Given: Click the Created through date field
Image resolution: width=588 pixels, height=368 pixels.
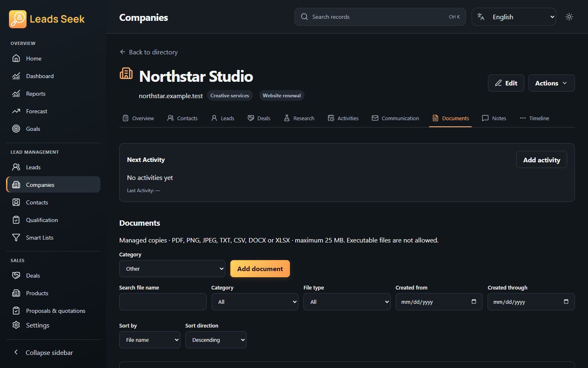Looking at the screenshot, I should (x=531, y=302).
